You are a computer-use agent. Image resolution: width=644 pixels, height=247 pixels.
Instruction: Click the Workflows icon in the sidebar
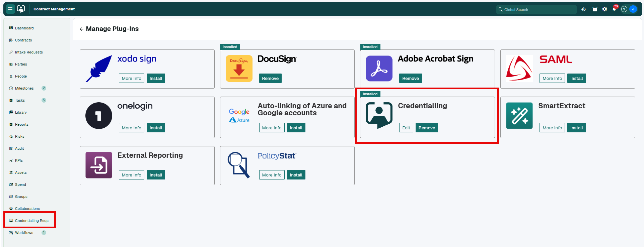click(x=11, y=233)
